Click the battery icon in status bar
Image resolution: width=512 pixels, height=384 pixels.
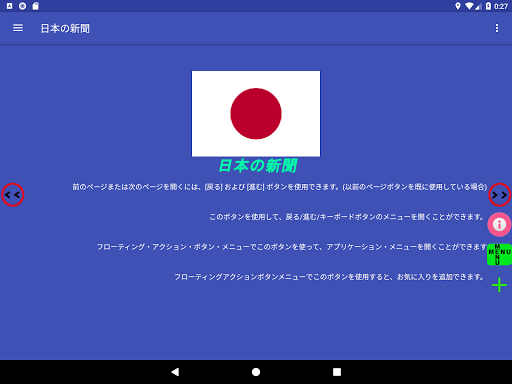tap(488, 6)
